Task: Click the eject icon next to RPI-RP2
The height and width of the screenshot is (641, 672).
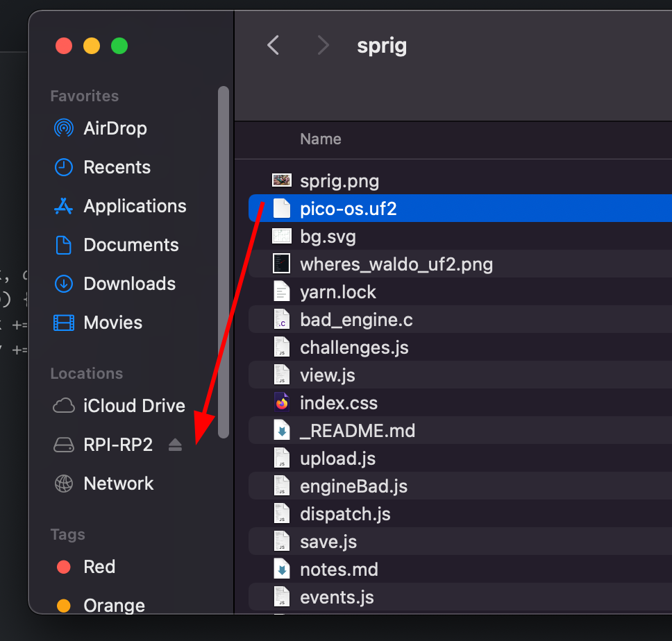Action: (175, 445)
